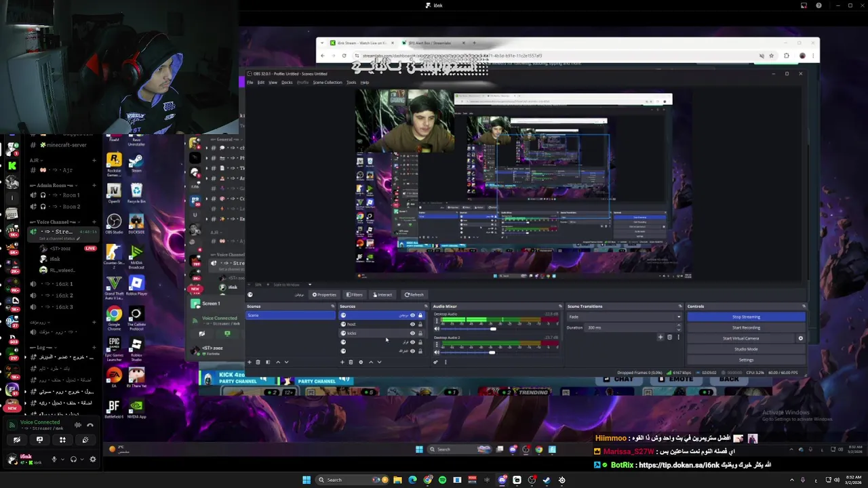Click Discord soundboard button

85,440
